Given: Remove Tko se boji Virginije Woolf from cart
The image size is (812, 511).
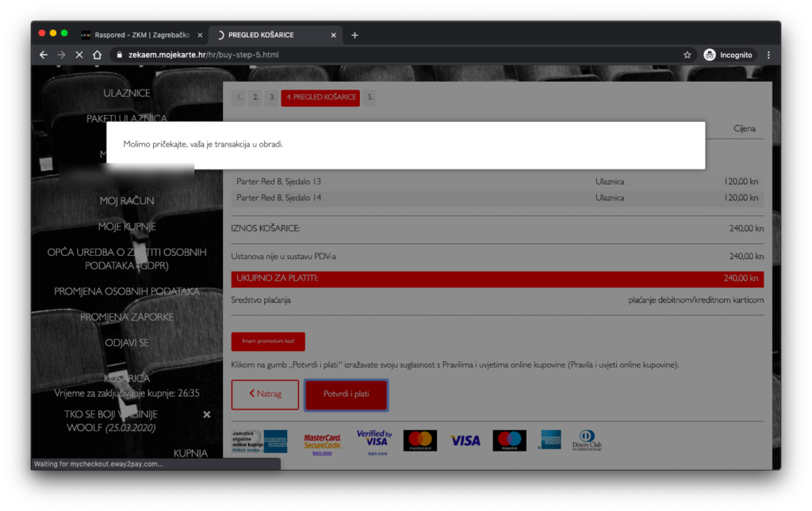Looking at the screenshot, I should pyautogui.click(x=207, y=414).
